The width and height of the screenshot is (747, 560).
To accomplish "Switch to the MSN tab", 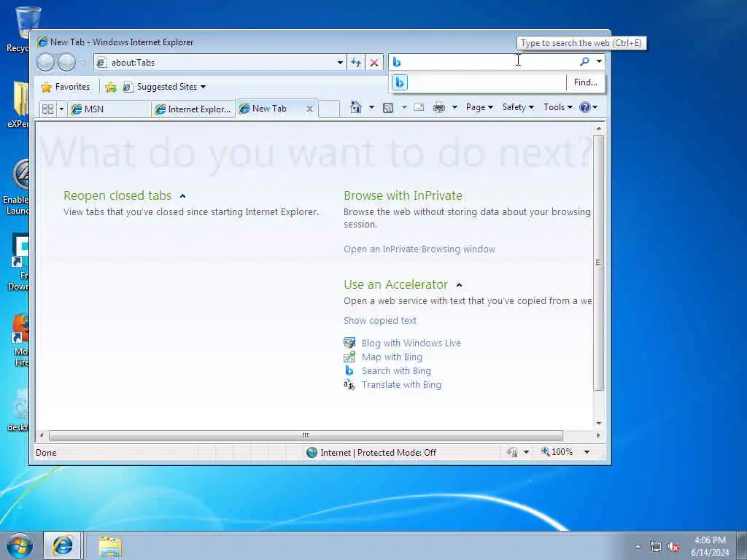I will (109, 109).
